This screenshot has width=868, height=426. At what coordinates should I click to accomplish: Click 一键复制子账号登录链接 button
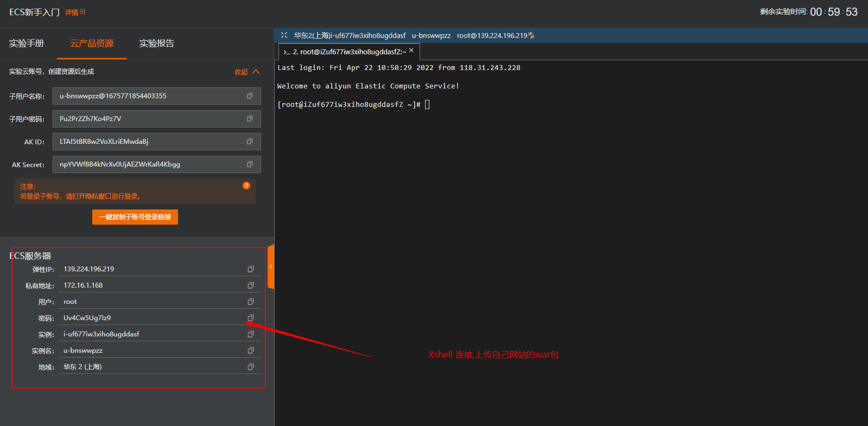coord(135,217)
